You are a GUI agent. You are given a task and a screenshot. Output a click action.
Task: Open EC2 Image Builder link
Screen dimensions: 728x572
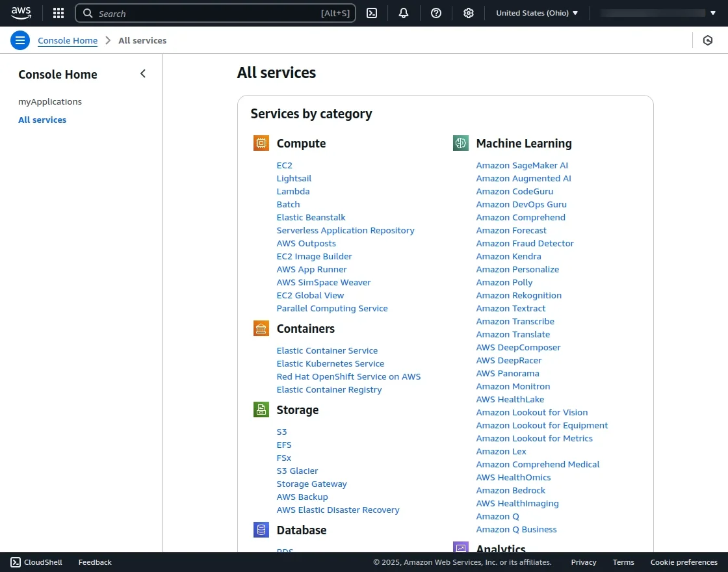pos(315,256)
